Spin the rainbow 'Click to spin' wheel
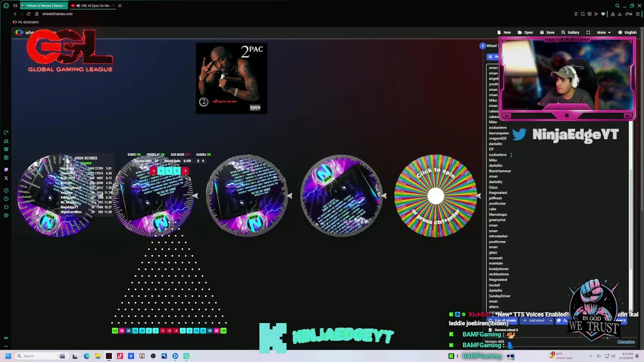Screen dimensions: 644x362 coord(436,196)
